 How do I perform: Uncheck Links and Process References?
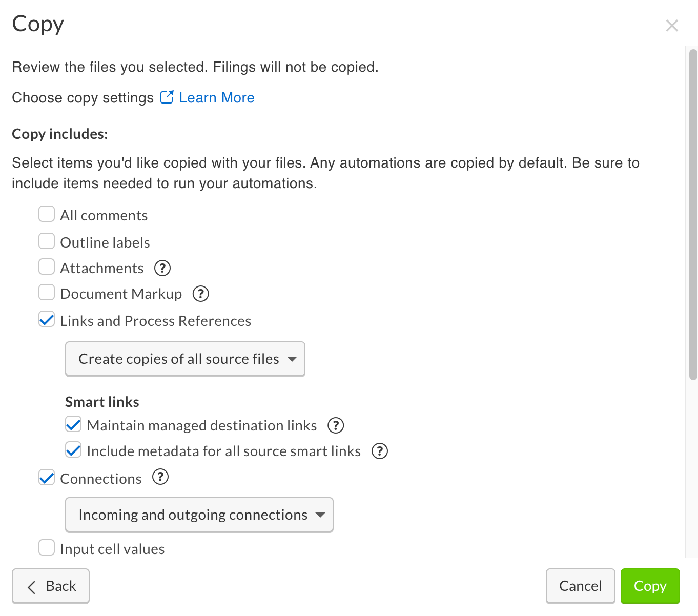click(47, 320)
